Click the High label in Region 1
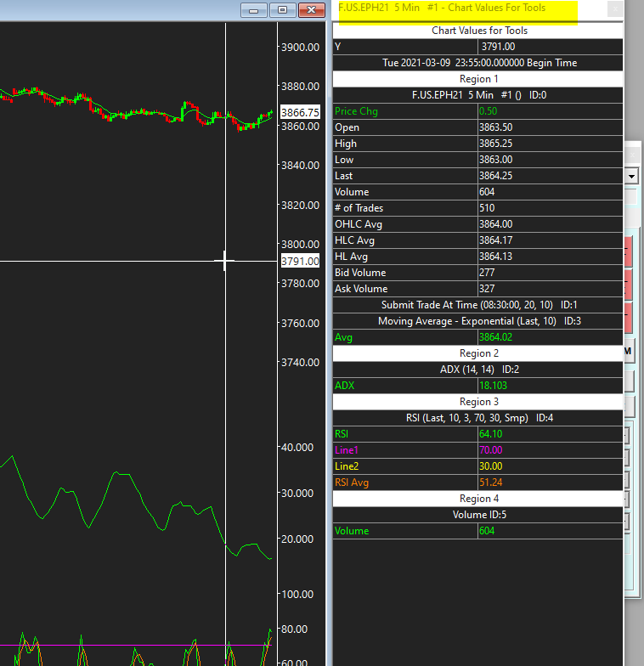The image size is (644, 666). click(x=345, y=144)
